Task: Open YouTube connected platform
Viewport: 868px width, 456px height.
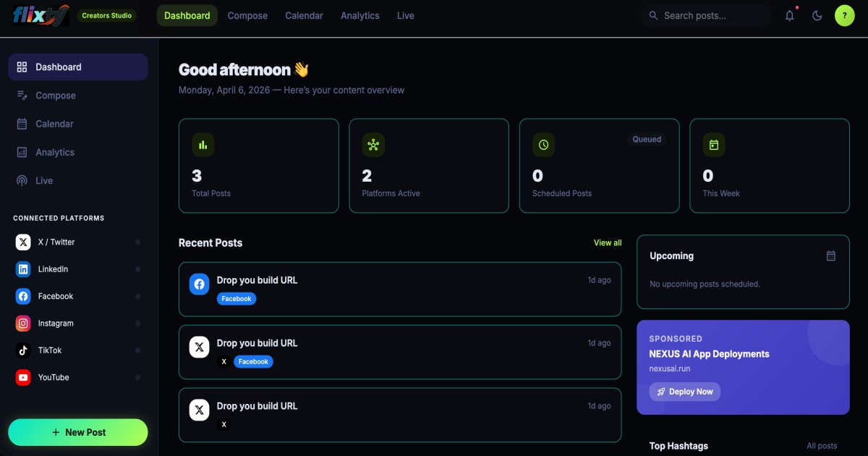Action: click(54, 377)
